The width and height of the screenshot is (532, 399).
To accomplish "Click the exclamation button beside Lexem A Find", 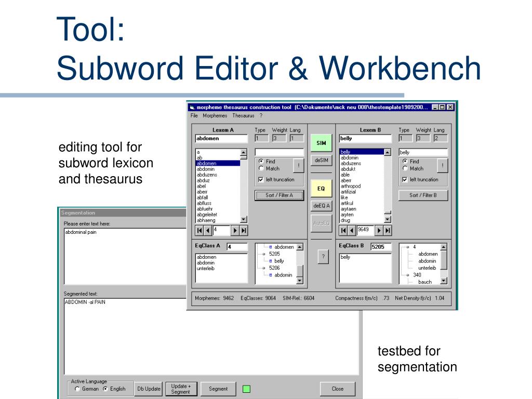I will tap(299, 165).
